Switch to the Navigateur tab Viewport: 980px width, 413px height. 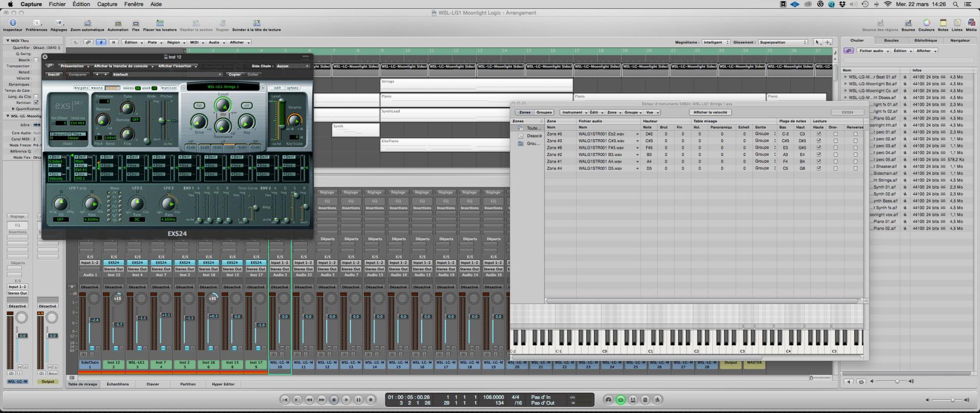pos(960,40)
